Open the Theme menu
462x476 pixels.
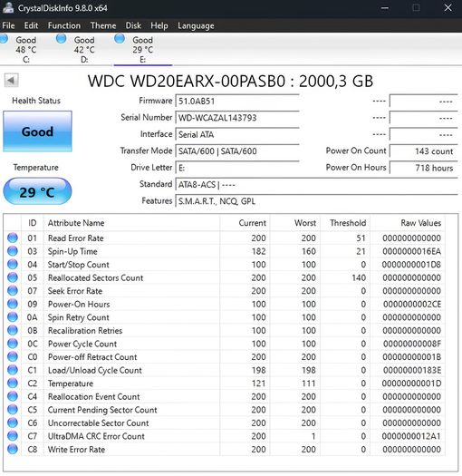point(103,25)
